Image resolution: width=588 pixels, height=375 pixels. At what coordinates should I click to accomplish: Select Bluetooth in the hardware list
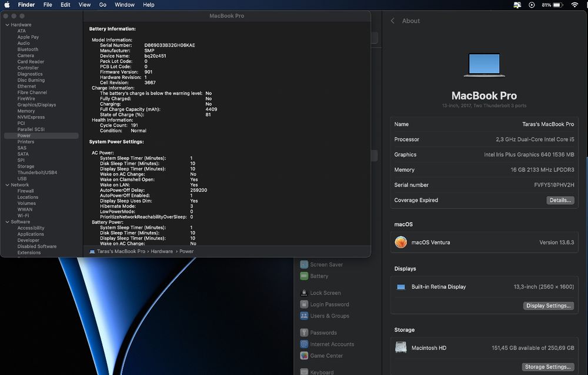pyautogui.click(x=28, y=49)
